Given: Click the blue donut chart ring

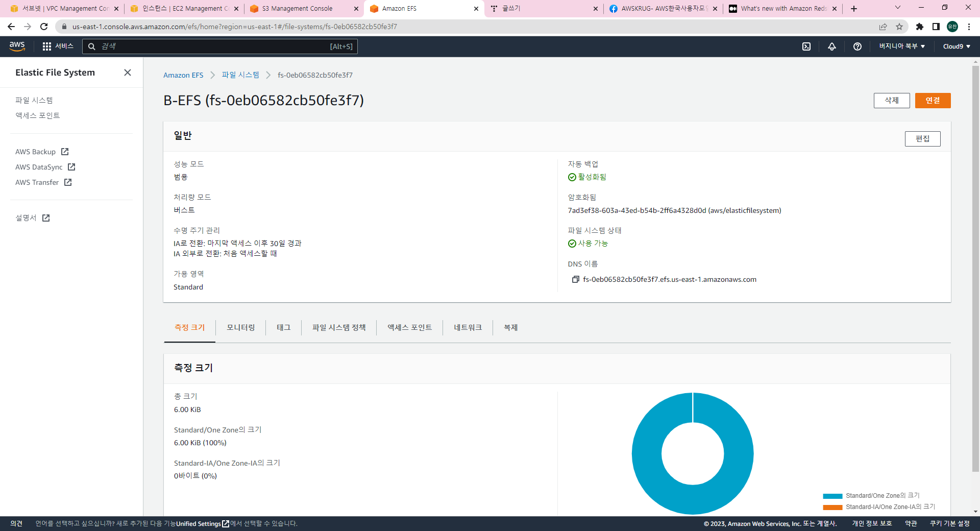Looking at the screenshot, I should pos(647,453).
